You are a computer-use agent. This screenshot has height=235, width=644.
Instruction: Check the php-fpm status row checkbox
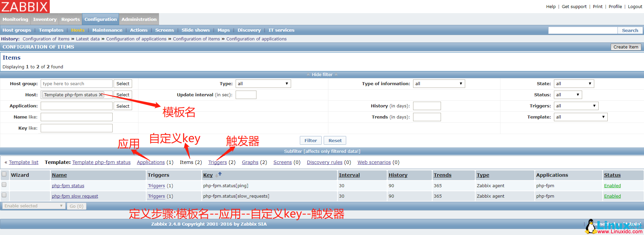coord(4,184)
